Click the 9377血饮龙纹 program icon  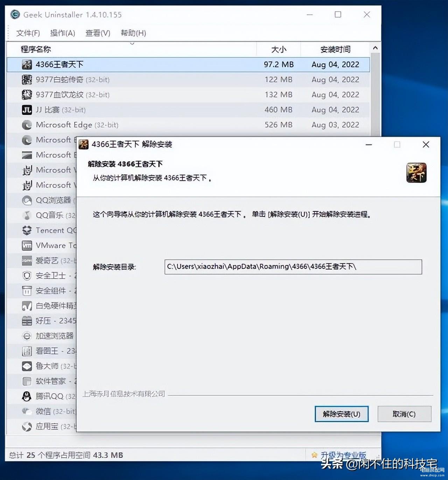(27, 94)
